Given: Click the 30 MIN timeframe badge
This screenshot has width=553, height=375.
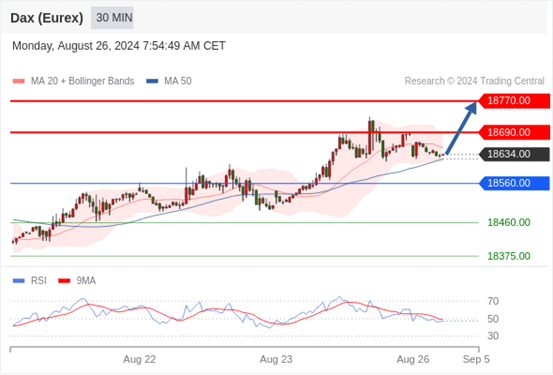Looking at the screenshot, I should click(112, 18).
